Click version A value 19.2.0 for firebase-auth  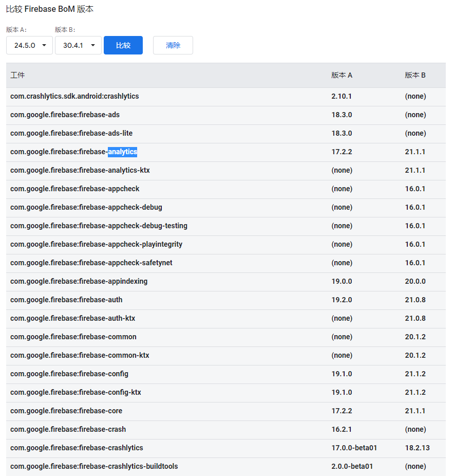tap(342, 300)
